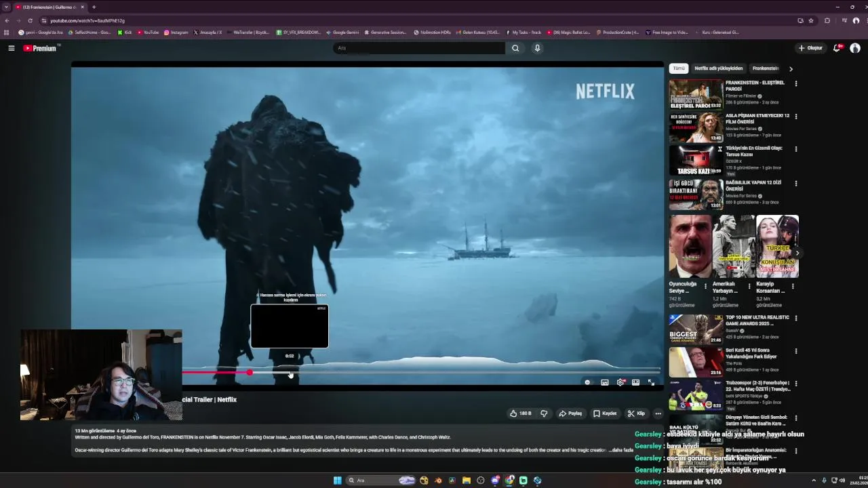The width and height of the screenshot is (868, 488).
Task: Save video with Kaydet button
Action: tap(605, 413)
